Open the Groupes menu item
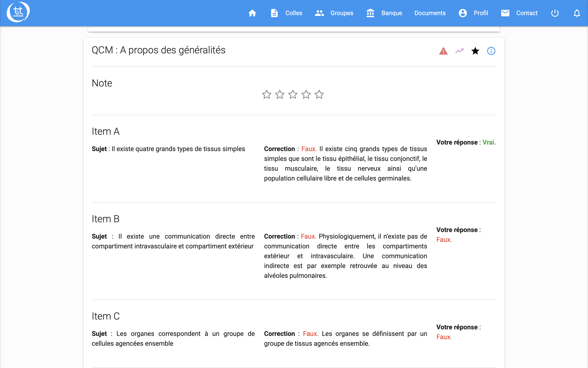The image size is (588, 368). pyautogui.click(x=342, y=13)
